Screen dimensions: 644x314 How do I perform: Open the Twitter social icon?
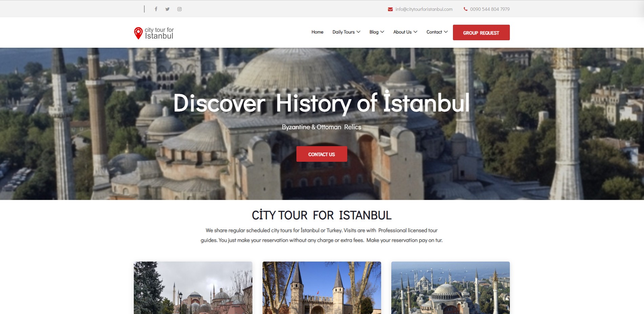pyautogui.click(x=167, y=9)
